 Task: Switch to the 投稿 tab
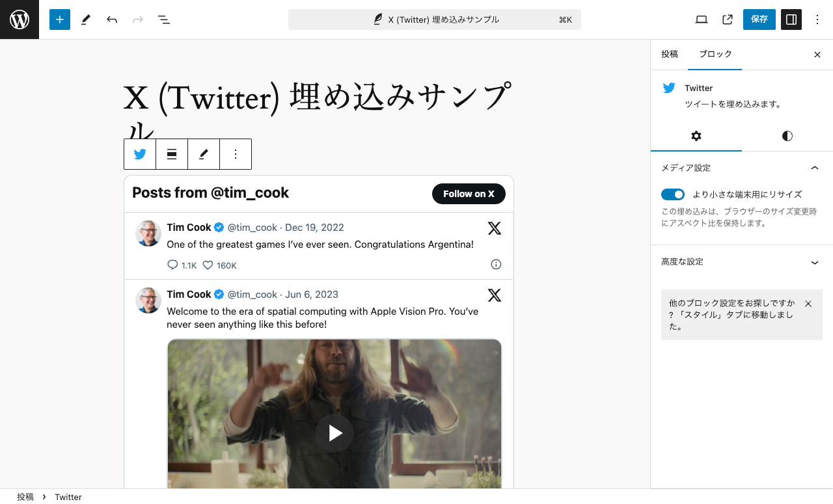pyautogui.click(x=670, y=55)
